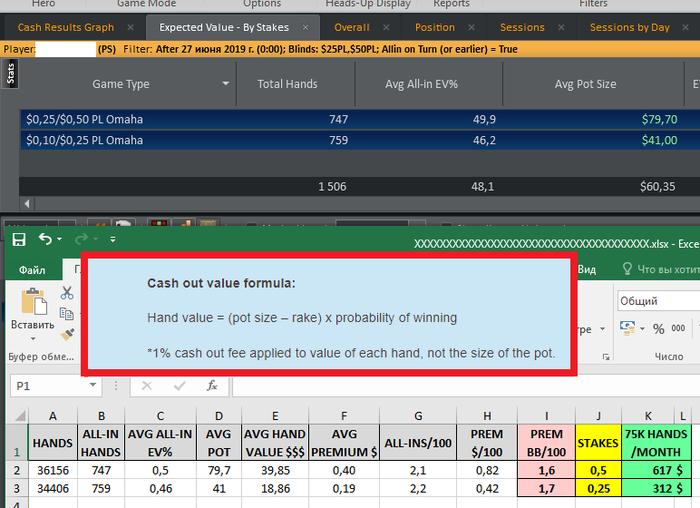Image resolution: width=700 pixels, height=508 pixels.
Task: Click the scissors Cut icon
Action: [67, 293]
